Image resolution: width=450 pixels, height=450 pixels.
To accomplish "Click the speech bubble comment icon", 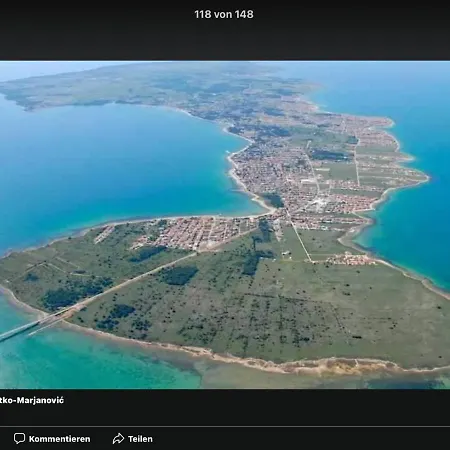I will coord(19,438).
